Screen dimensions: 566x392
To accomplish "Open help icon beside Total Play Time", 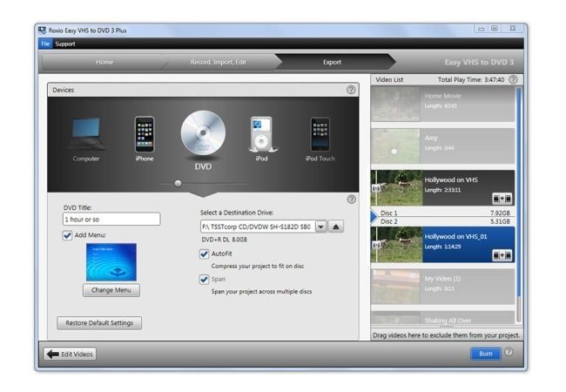I will pyautogui.click(x=513, y=79).
